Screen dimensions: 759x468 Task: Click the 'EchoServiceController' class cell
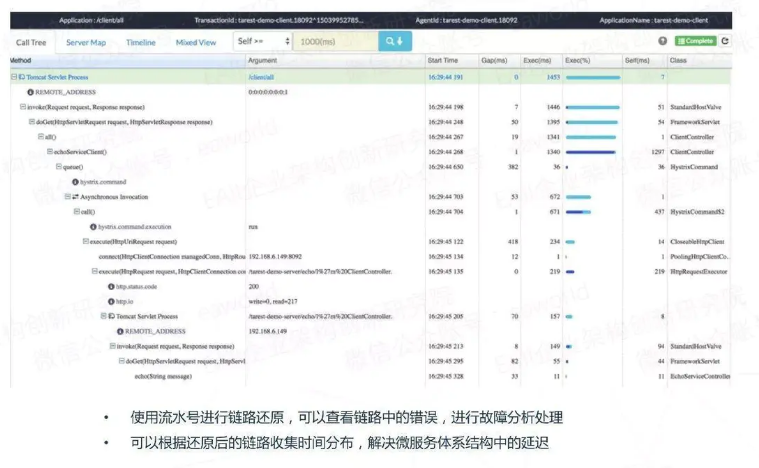pos(700,376)
